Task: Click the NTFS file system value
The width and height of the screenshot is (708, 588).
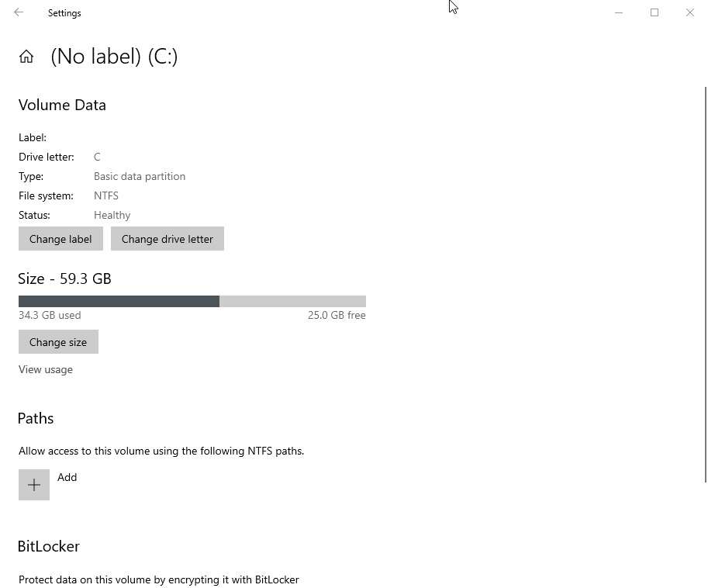Action: coord(105,195)
